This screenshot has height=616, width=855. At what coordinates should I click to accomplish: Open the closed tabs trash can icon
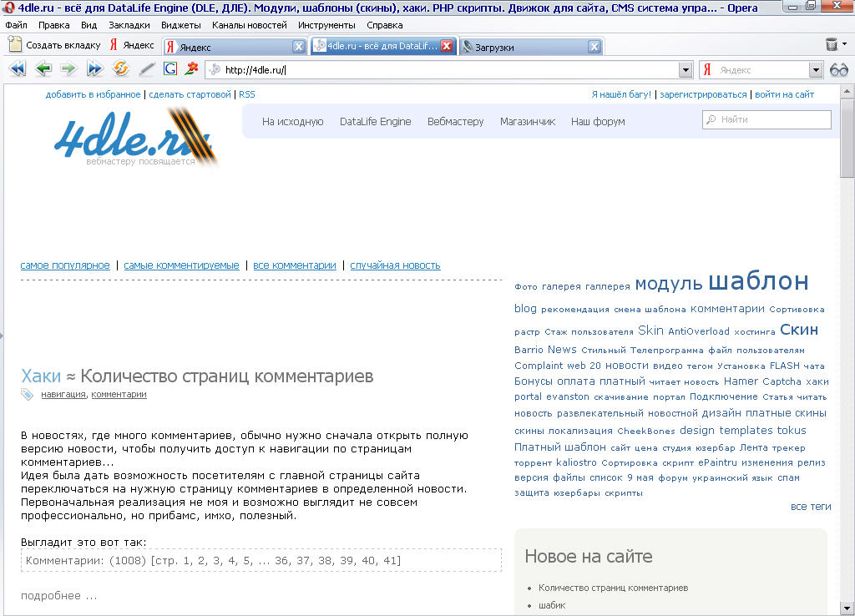(x=832, y=45)
